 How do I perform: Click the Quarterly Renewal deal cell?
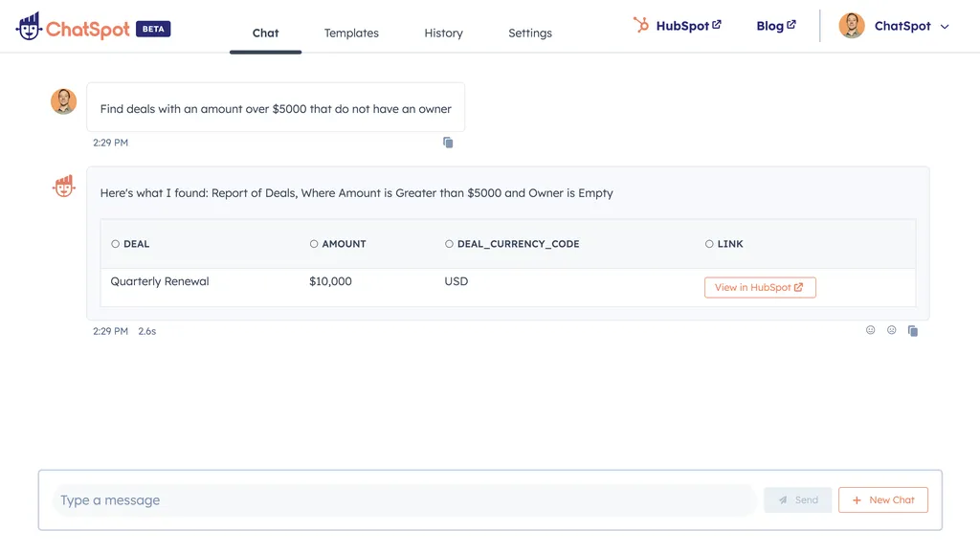coord(160,281)
